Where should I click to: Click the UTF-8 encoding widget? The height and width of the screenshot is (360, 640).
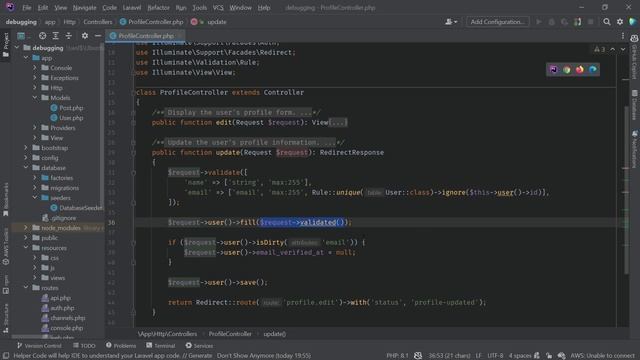click(495, 356)
